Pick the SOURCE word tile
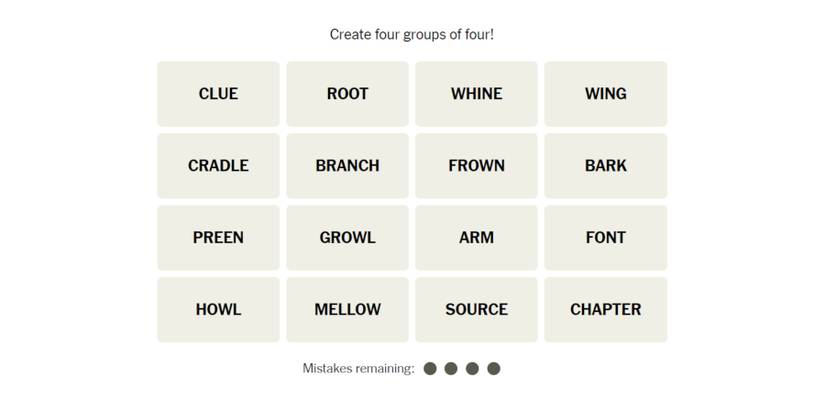 [x=476, y=310]
